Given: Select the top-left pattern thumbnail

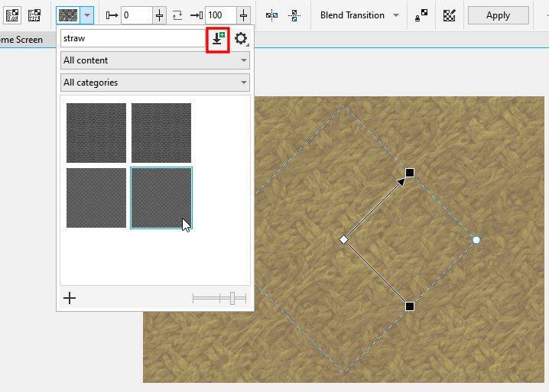Looking at the screenshot, I should pyautogui.click(x=96, y=133).
